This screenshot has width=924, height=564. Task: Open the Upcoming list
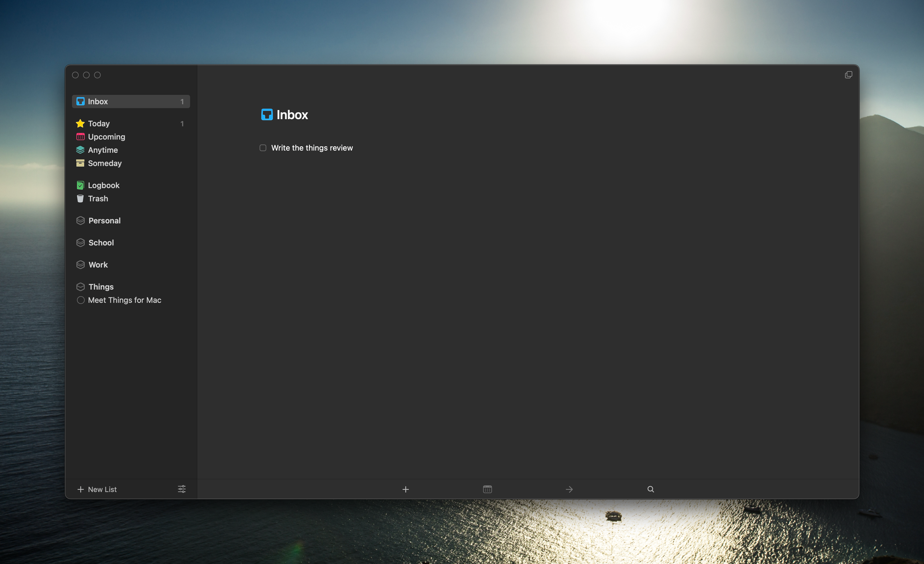pos(106,137)
